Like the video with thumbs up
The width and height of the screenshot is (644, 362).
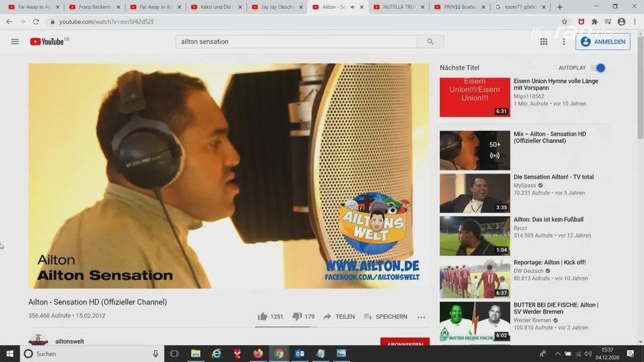pyautogui.click(x=262, y=317)
